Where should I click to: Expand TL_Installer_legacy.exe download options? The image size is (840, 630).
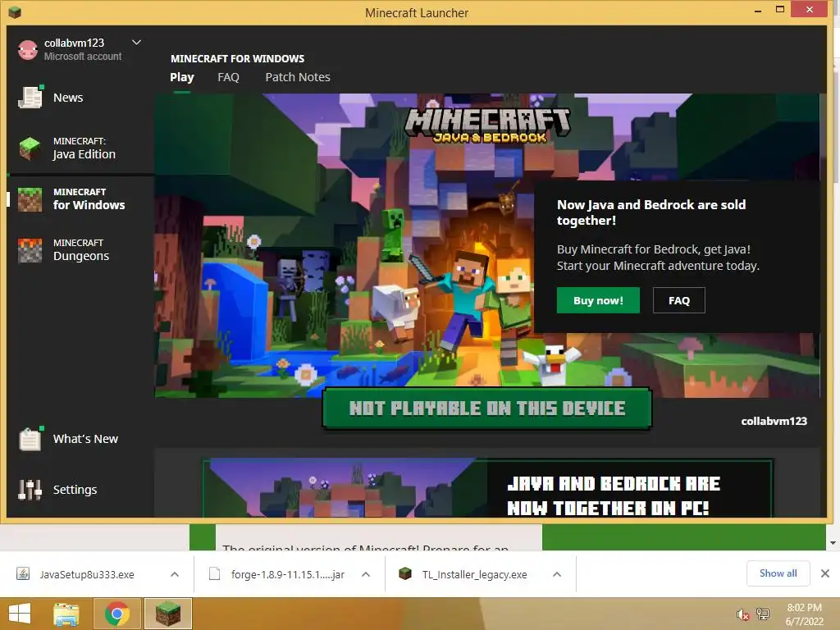tap(557, 574)
